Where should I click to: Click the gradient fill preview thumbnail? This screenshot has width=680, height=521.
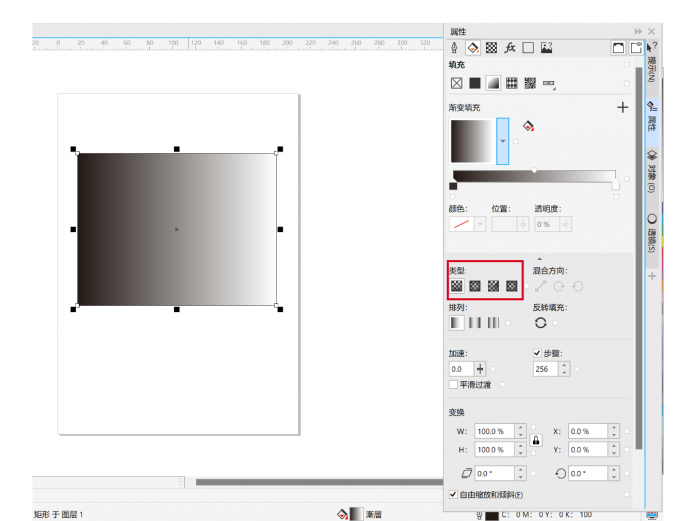tap(472, 141)
